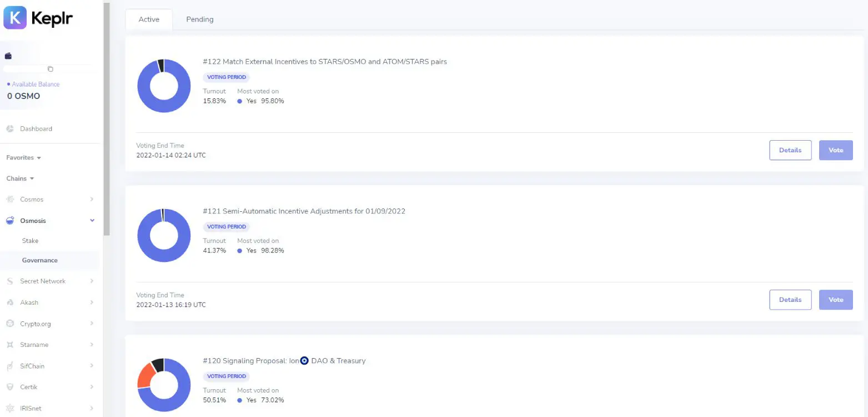Image resolution: width=868 pixels, height=417 pixels.
Task: Click the 2022-01-13 16:19 UTC end time
Action: [171, 305]
